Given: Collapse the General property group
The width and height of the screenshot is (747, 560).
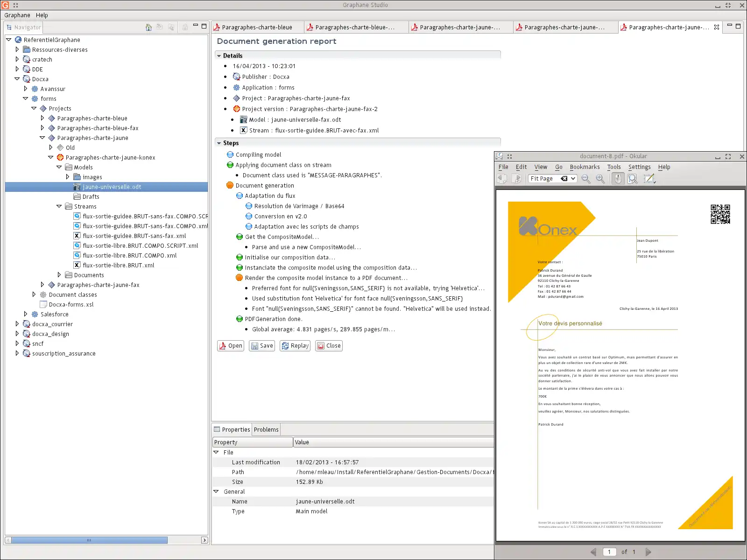Looking at the screenshot, I should (216, 491).
